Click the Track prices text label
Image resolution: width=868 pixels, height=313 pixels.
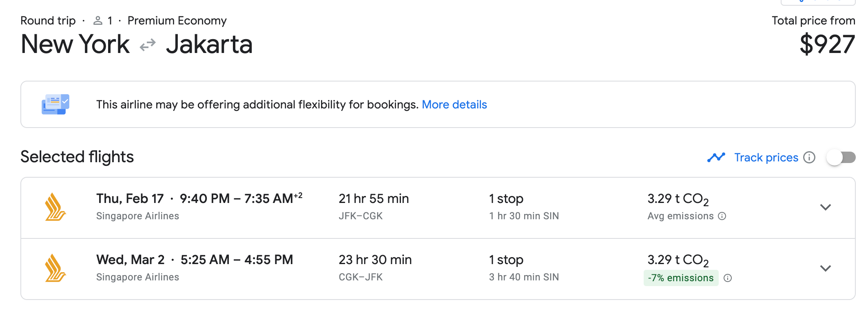tap(766, 157)
